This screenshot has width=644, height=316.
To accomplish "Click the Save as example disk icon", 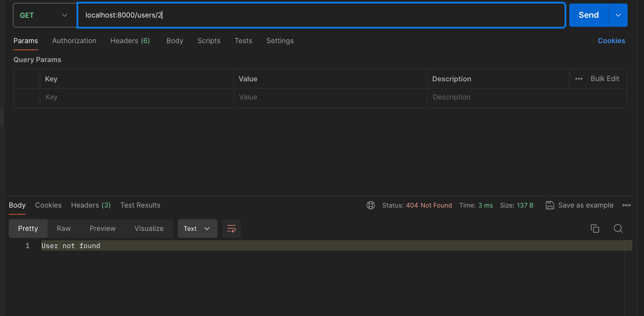I will pyautogui.click(x=550, y=205).
